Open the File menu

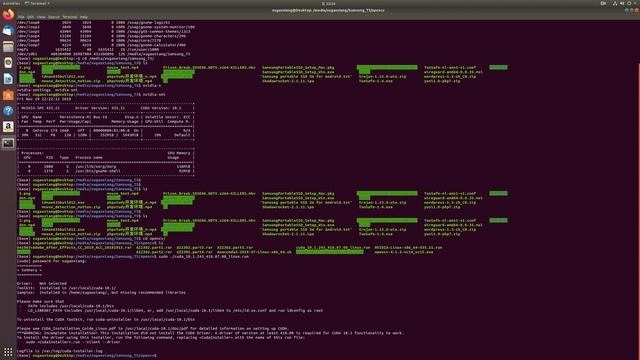21,17
